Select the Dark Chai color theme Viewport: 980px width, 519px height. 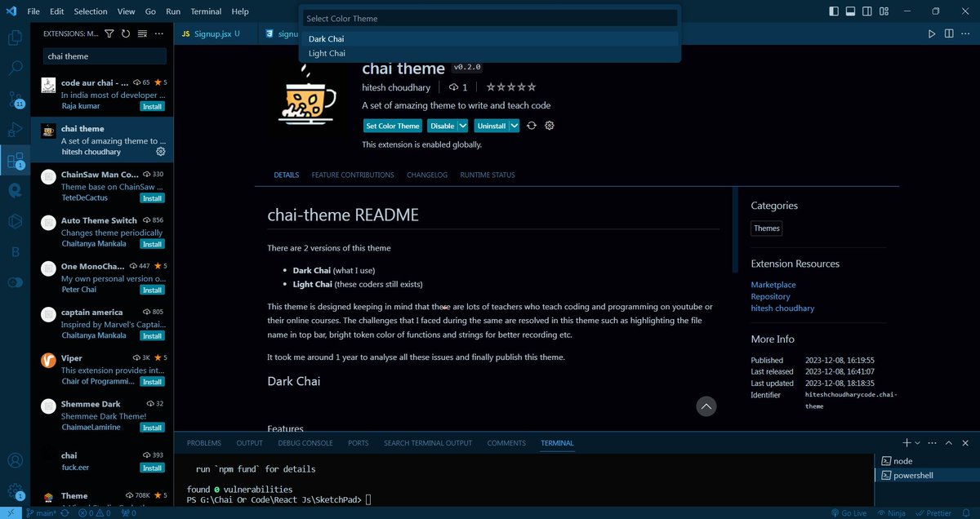coord(491,38)
